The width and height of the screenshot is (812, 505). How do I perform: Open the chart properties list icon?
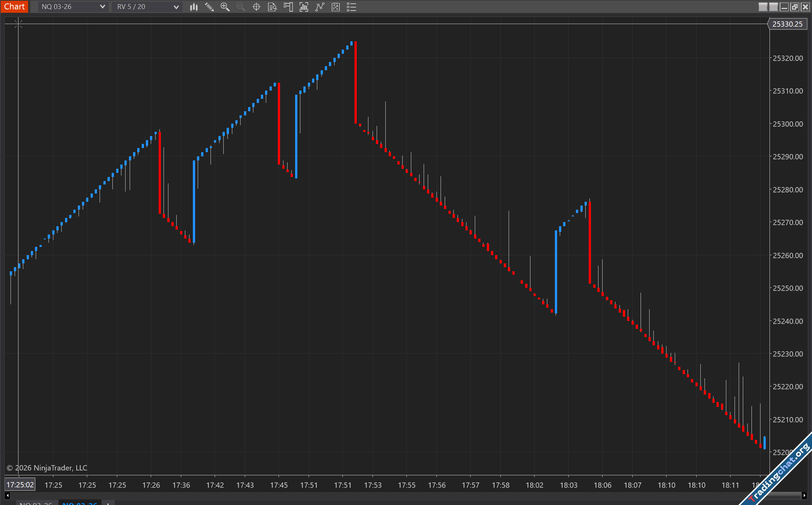[x=351, y=7]
